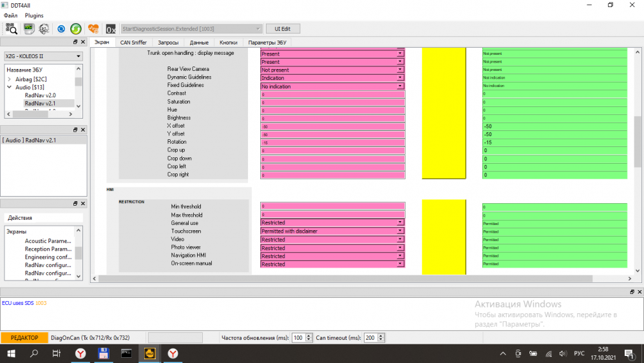This screenshot has width=644, height=363.
Task: Switch to the CAN Sniffer tab
Action: 133,43
